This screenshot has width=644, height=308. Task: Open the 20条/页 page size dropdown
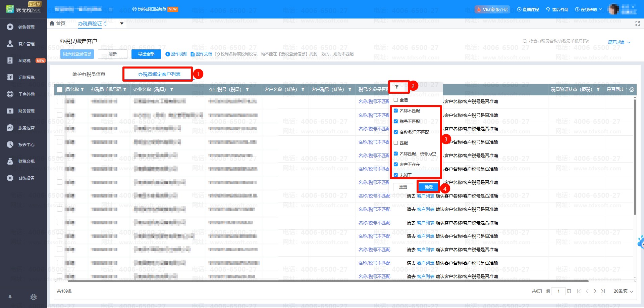point(623,291)
